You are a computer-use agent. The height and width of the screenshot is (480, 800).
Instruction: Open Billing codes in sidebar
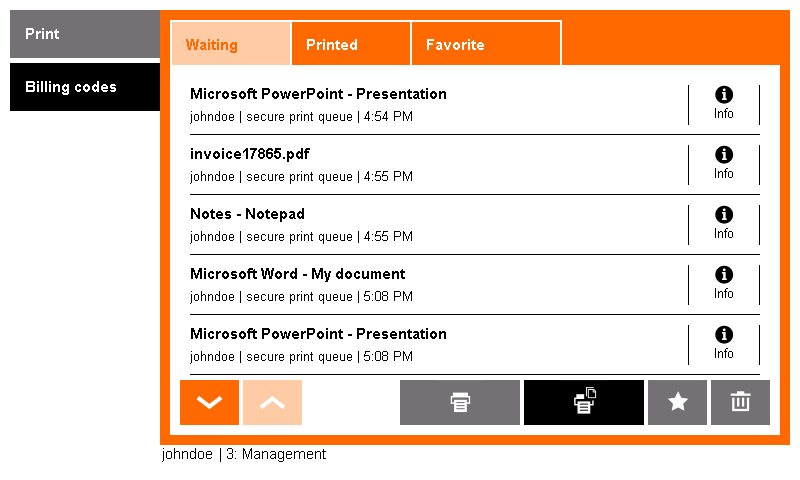85,87
